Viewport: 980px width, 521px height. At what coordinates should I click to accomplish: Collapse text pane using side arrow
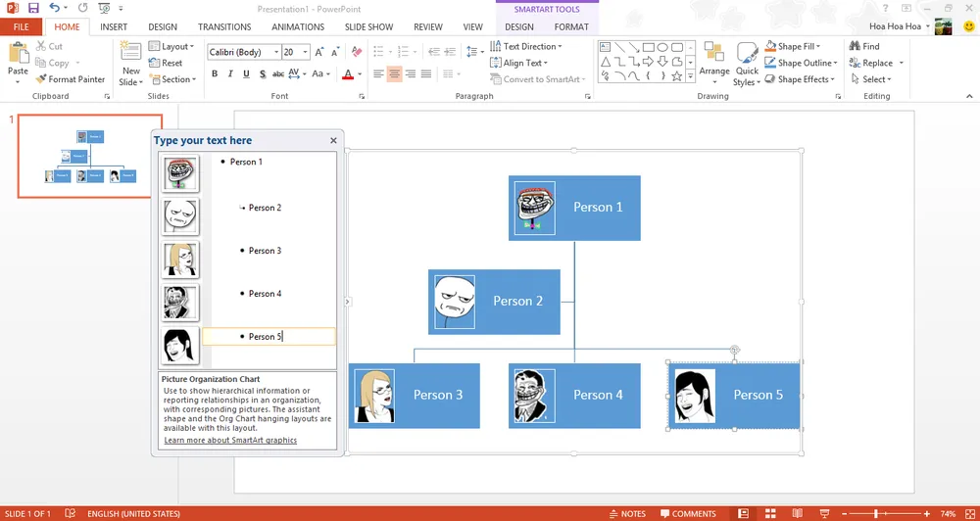coord(348,302)
